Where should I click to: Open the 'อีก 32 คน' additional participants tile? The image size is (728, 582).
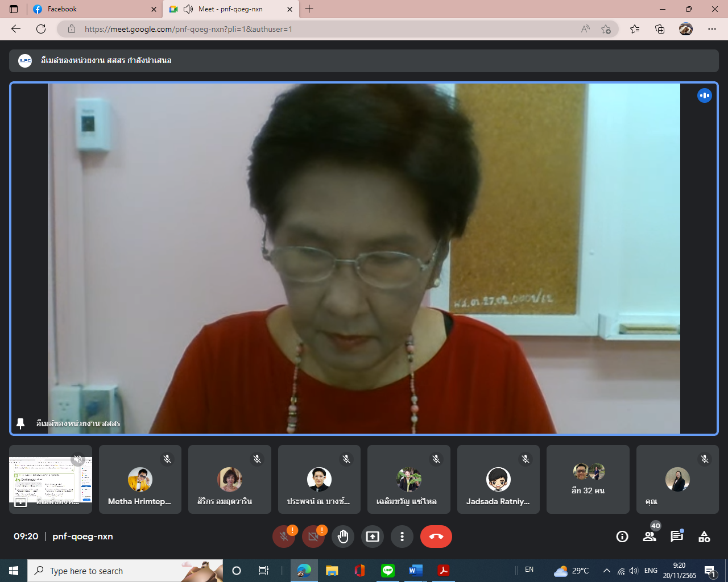(588, 479)
